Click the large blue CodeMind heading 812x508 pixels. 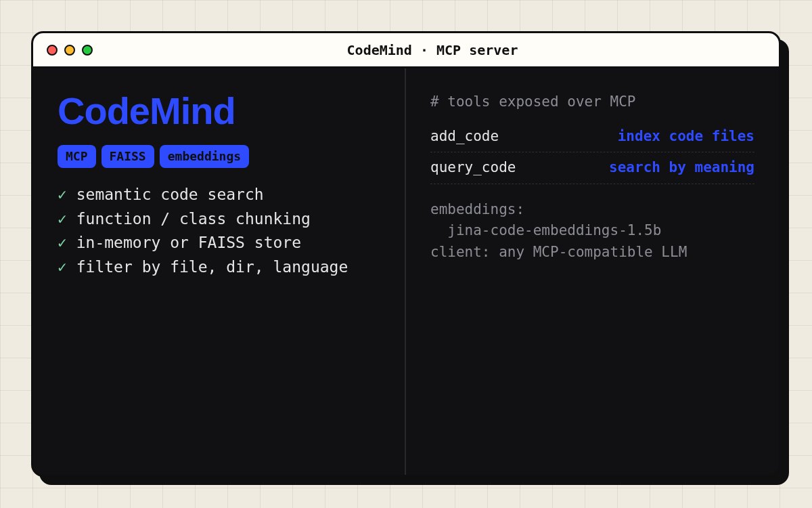[x=146, y=111]
